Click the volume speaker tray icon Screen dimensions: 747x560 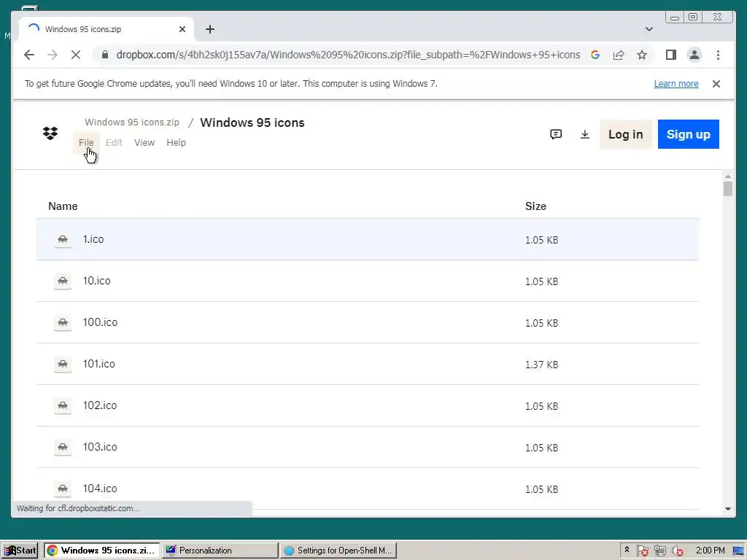point(678,551)
